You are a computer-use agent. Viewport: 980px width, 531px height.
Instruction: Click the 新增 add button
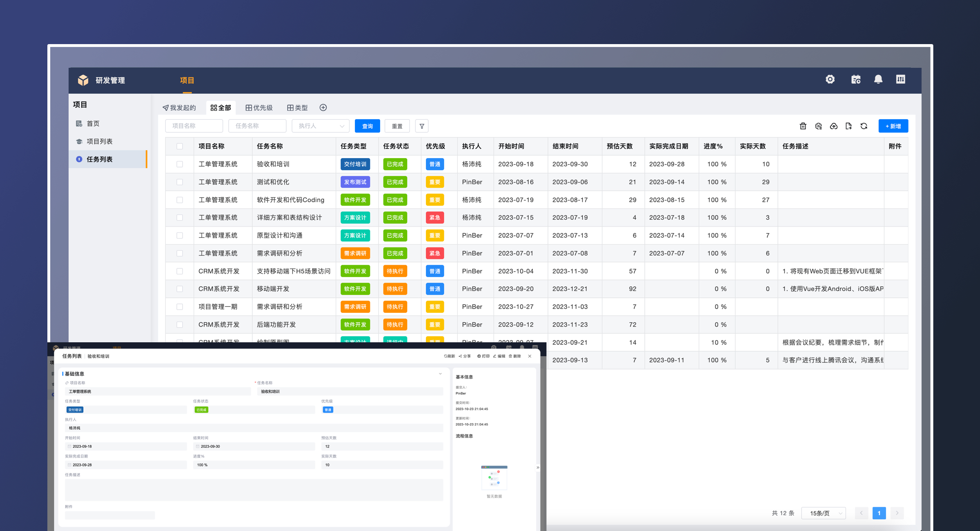coord(893,126)
